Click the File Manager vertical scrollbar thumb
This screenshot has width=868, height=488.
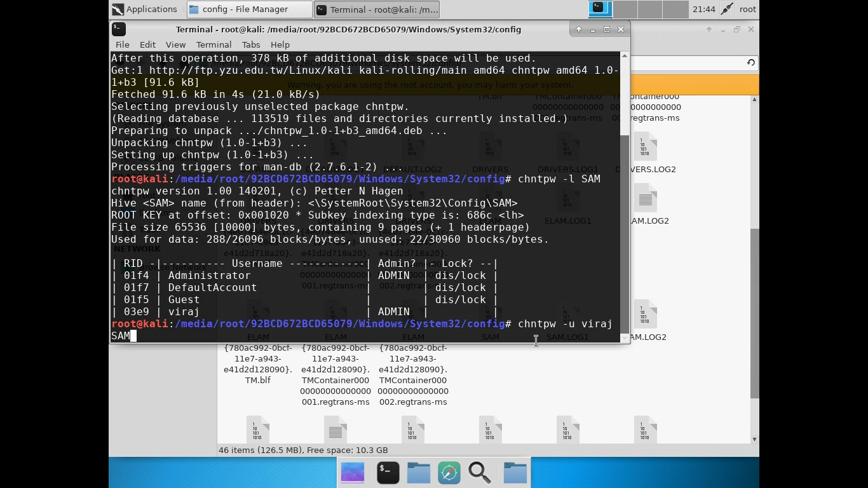pyautogui.click(x=754, y=313)
